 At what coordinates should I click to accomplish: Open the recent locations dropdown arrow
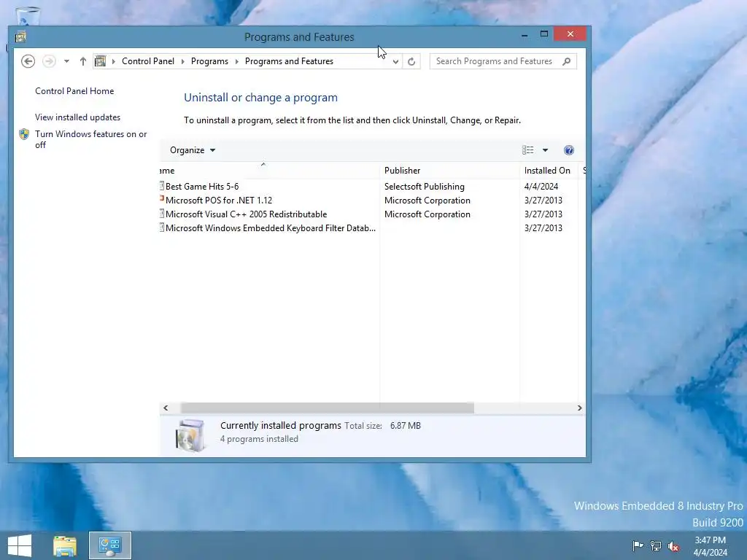click(66, 61)
